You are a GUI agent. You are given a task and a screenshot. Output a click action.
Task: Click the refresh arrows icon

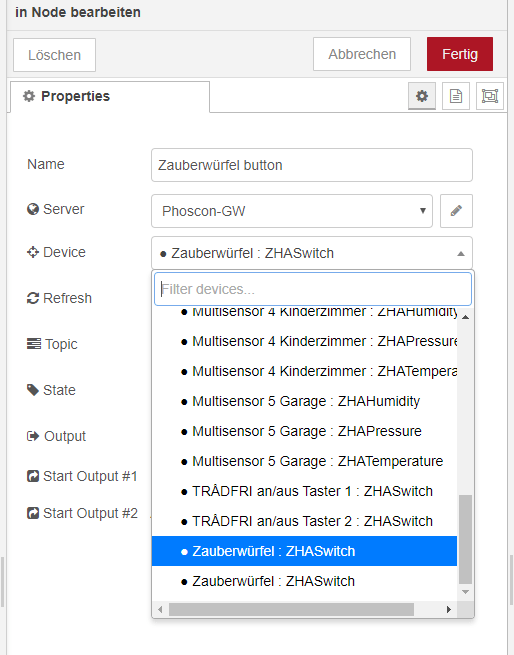(x=33, y=298)
